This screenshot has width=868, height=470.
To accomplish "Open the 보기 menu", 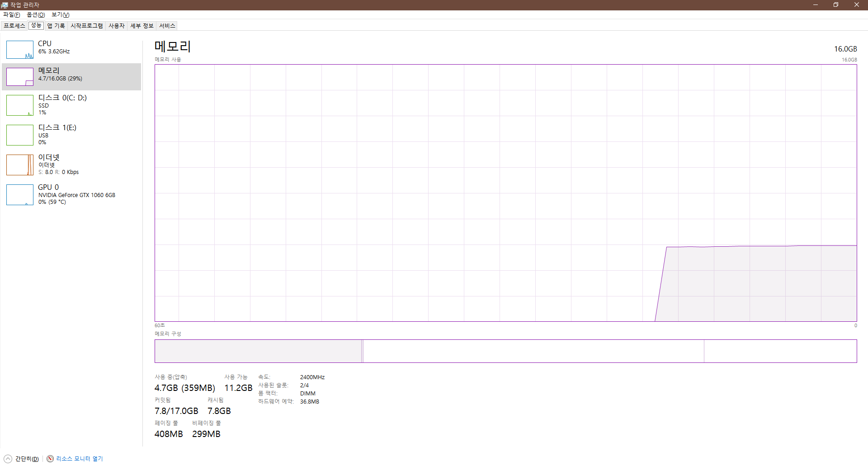I will 60,15.
